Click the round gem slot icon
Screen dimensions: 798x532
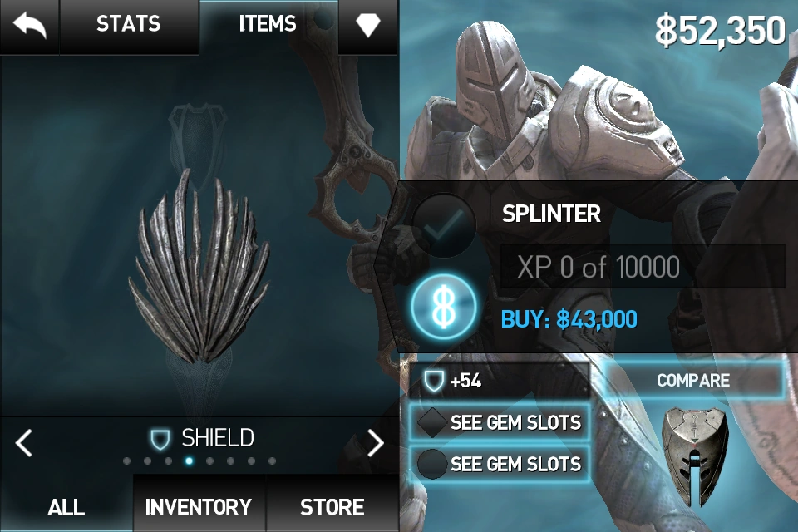point(432,464)
